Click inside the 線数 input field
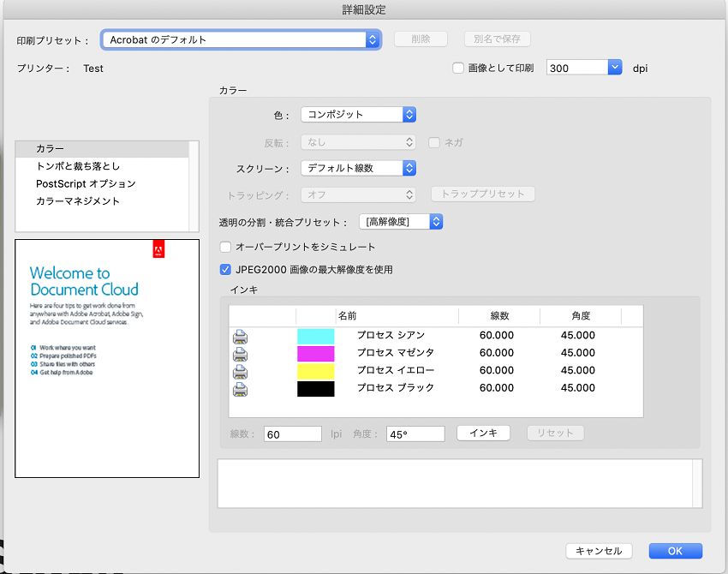This screenshot has width=728, height=574. (291, 433)
